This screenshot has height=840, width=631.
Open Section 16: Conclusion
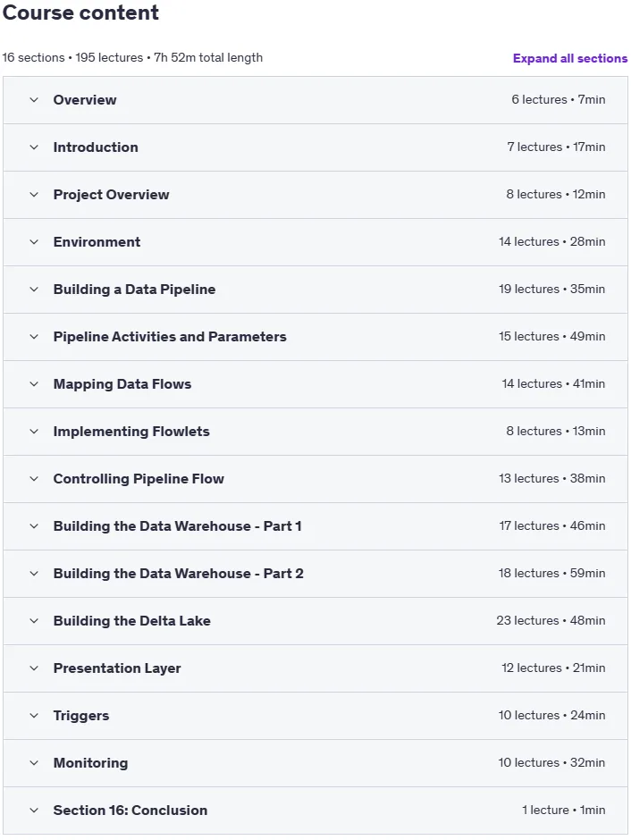(x=315, y=810)
